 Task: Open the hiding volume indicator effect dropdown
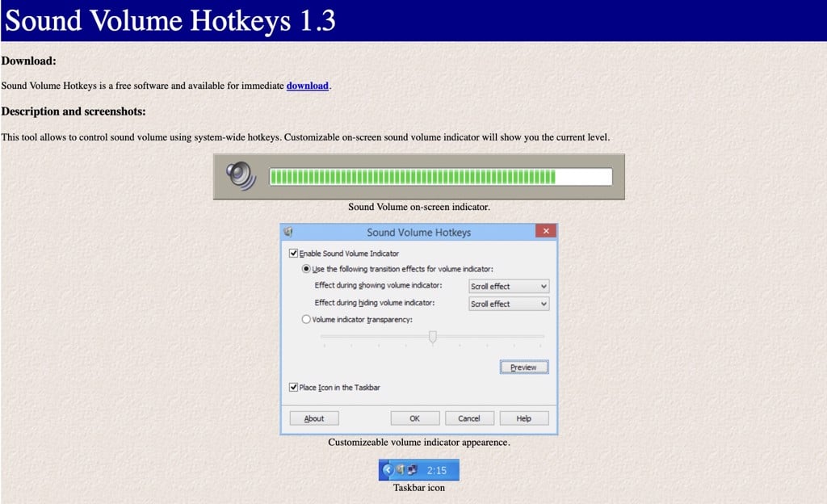pyautogui.click(x=509, y=304)
